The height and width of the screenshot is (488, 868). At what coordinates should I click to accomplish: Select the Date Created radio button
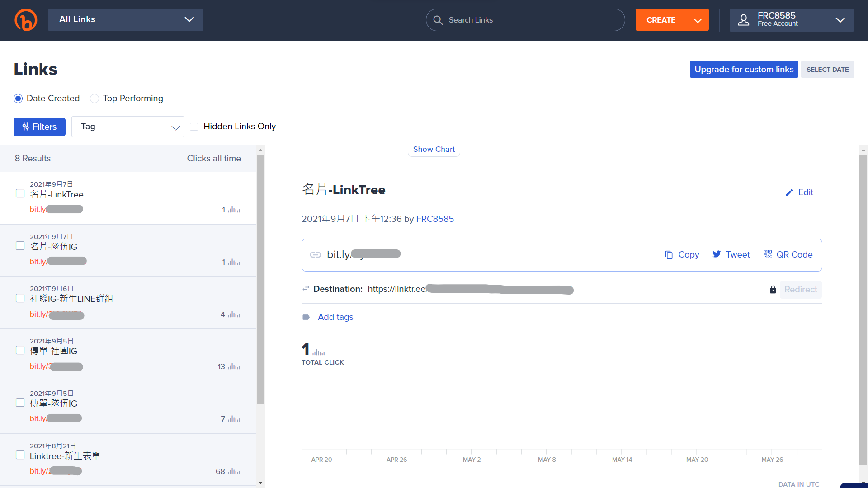pos(18,99)
